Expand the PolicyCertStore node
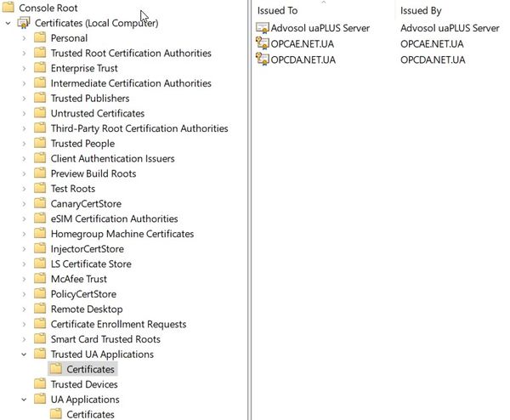Screen dimensions: 510x420 coord(24,294)
